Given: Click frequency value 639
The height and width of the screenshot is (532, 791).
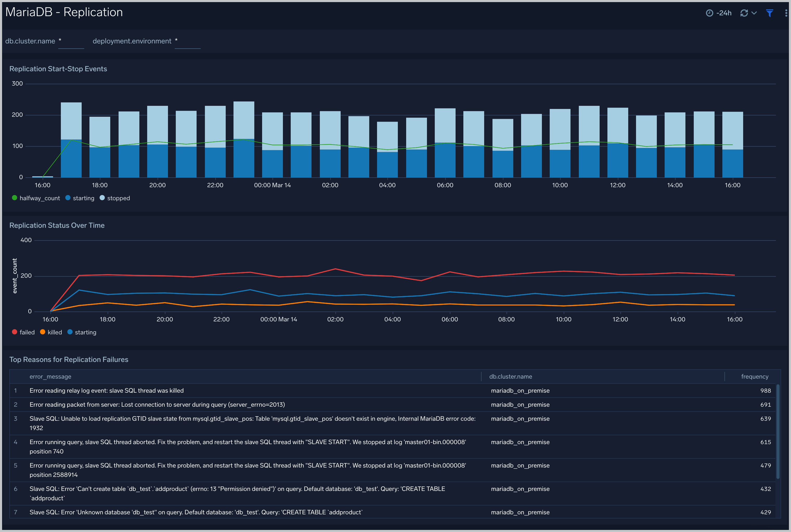Looking at the screenshot, I should point(766,419).
